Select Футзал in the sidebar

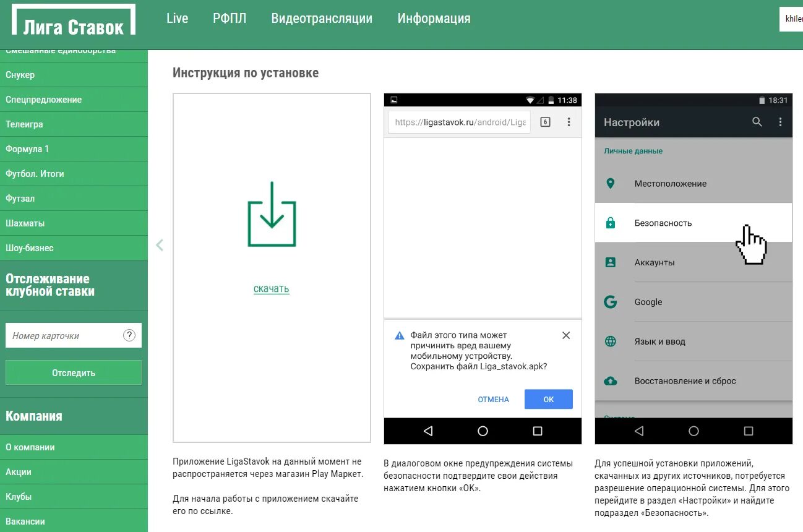coord(74,199)
